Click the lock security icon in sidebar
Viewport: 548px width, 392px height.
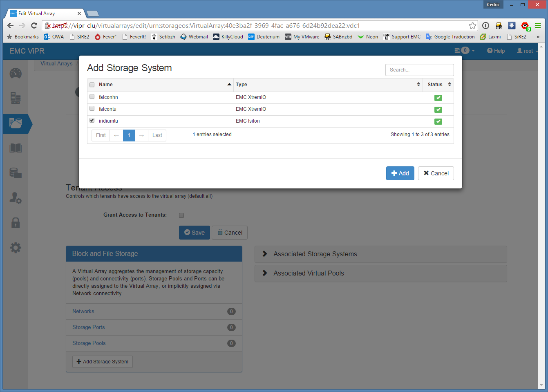coord(16,223)
